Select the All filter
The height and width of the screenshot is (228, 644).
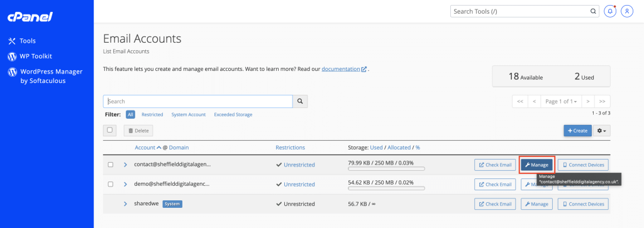(x=130, y=115)
